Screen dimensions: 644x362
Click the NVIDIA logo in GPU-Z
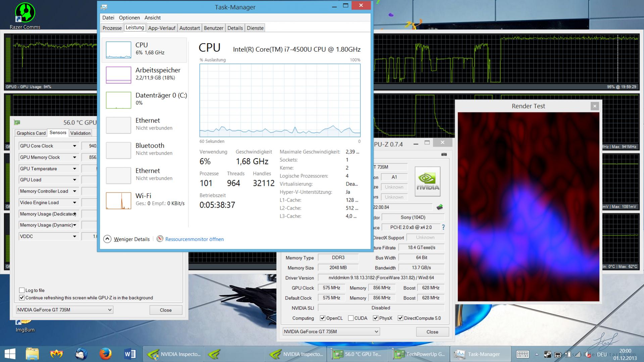[x=428, y=182]
